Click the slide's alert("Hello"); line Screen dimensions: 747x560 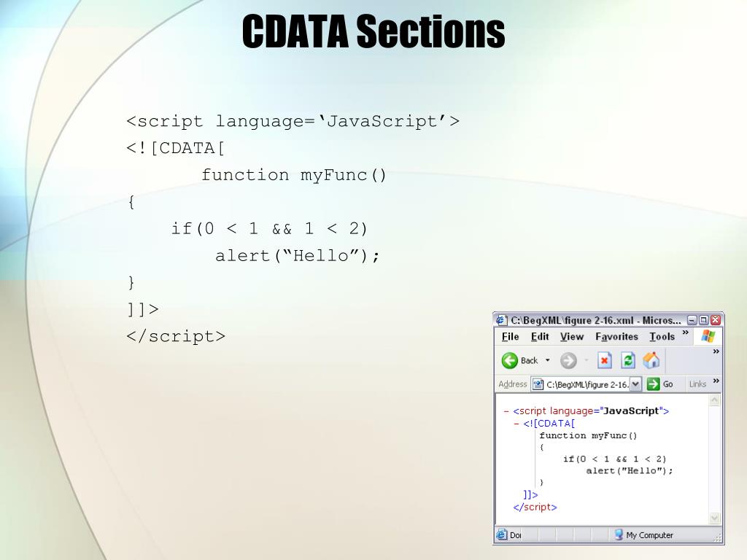[x=298, y=256]
